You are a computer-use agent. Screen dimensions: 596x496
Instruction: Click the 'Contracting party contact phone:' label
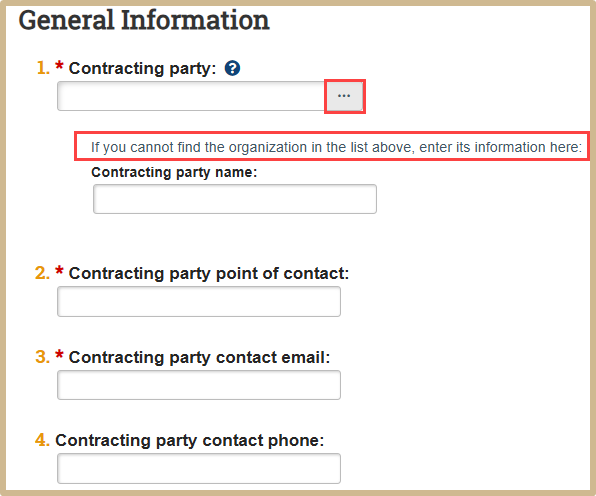tap(190, 441)
